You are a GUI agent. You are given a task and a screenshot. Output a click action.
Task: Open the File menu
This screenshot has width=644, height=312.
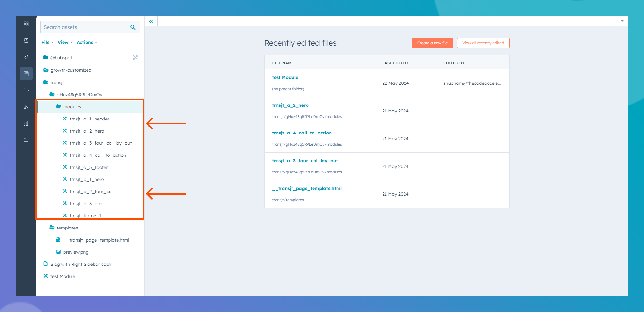(x=46, y=42)
